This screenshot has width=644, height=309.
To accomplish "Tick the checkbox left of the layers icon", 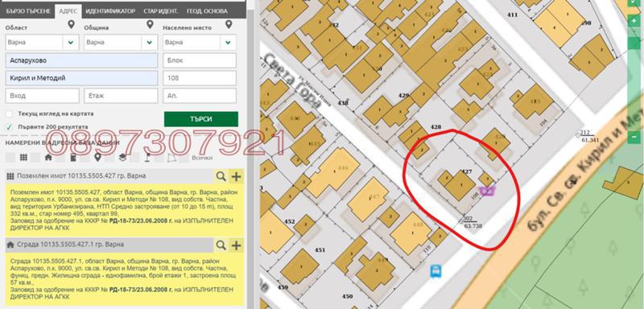I will [x=109, y=157].
